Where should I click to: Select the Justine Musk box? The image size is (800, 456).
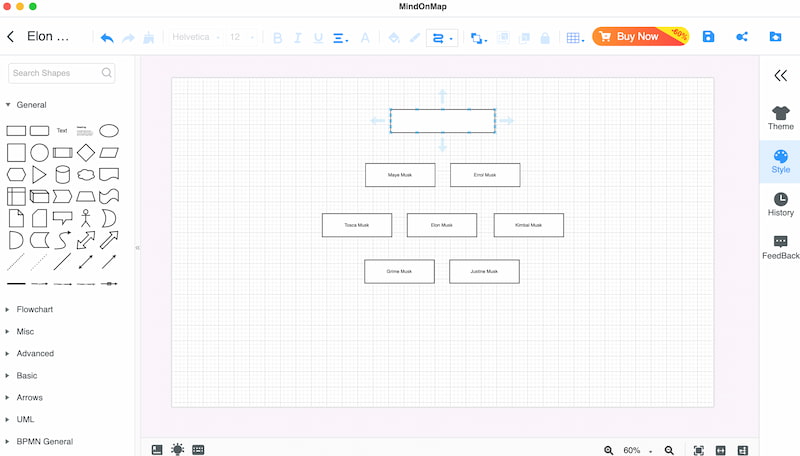(484, 271)
